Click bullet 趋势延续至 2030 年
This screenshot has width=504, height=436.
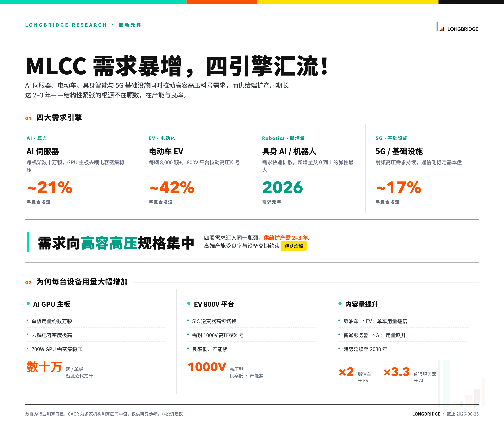pos(365,349)
